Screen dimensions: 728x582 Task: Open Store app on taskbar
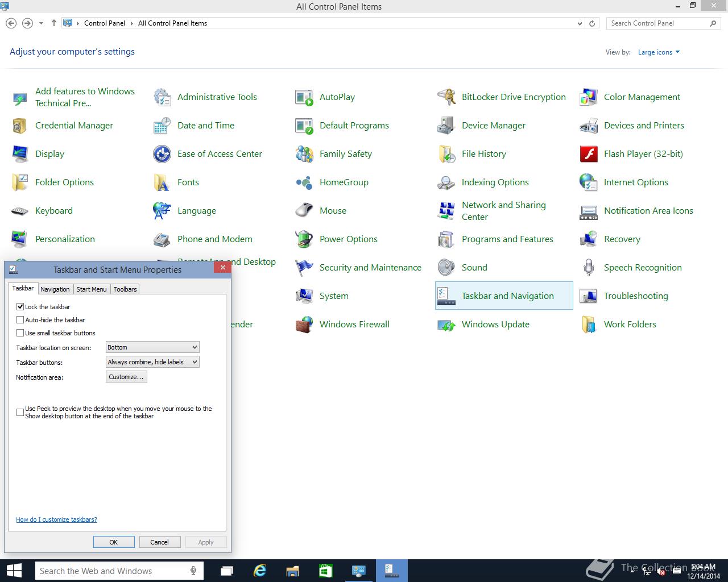tap(325, 571)
